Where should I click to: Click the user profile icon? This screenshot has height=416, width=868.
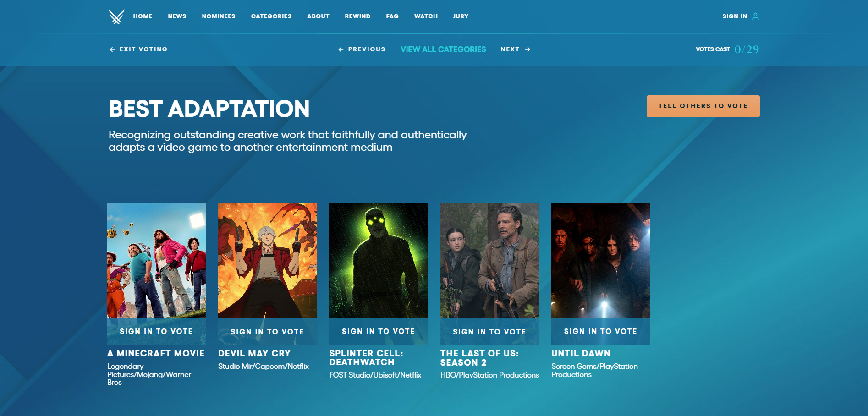[x=755, y=16]
